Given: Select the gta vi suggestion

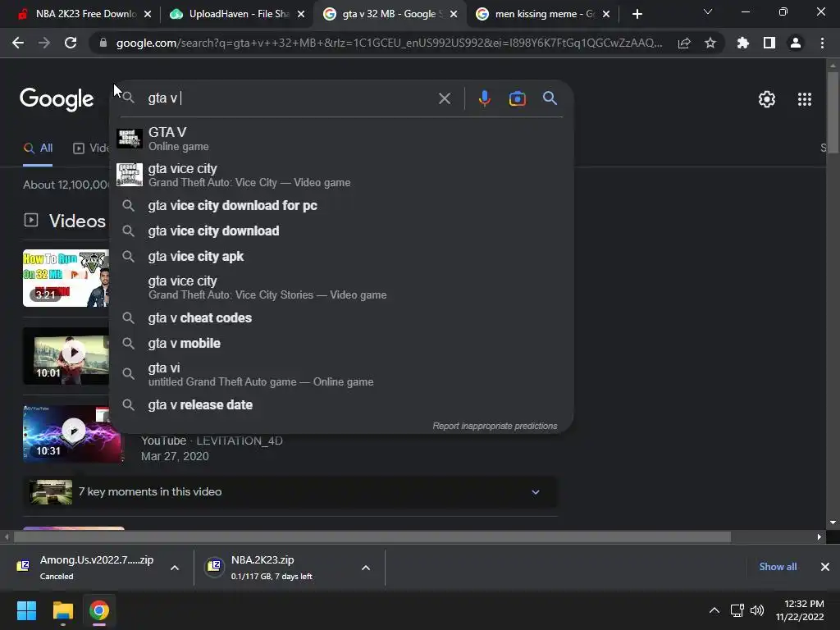Looking at the screenshot, I should (x=341, y=374).
